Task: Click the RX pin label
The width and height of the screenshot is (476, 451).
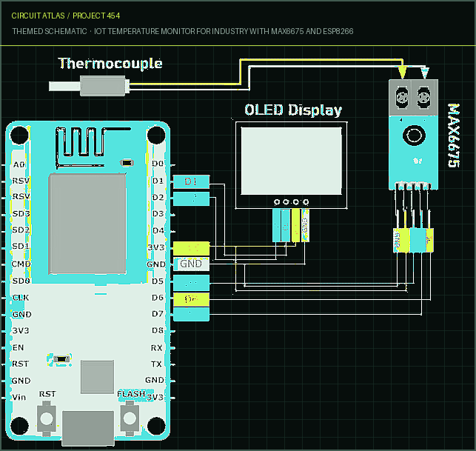Action: point(157,348)
